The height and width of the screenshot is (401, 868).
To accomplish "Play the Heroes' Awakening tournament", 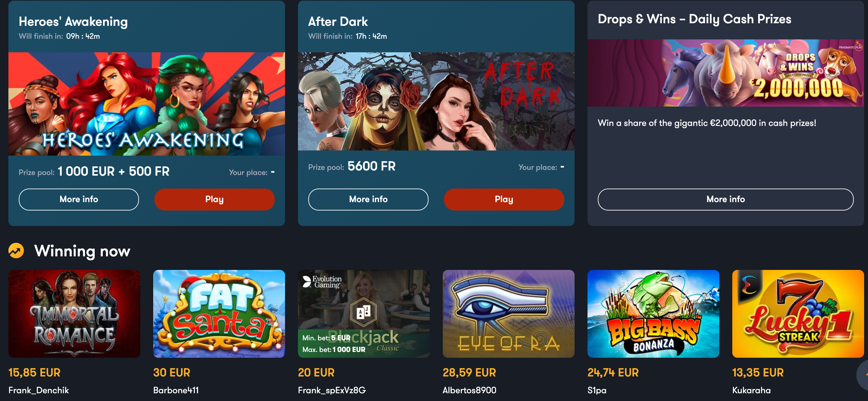I will (x=214, y=199).
